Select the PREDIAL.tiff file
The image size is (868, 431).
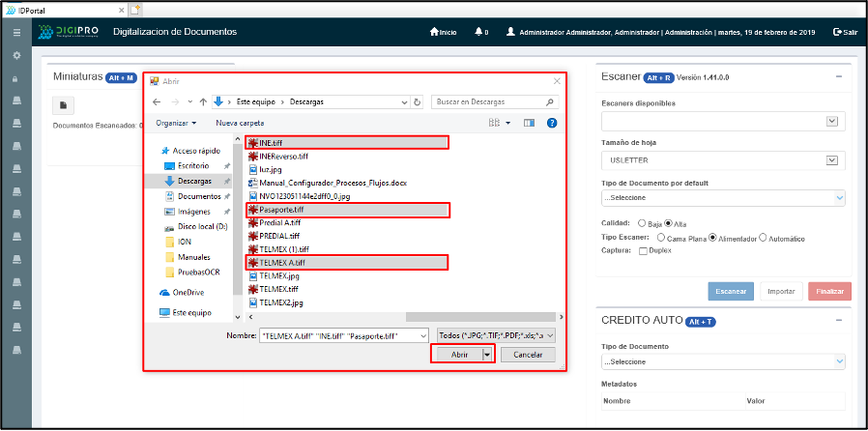(278, 235)
